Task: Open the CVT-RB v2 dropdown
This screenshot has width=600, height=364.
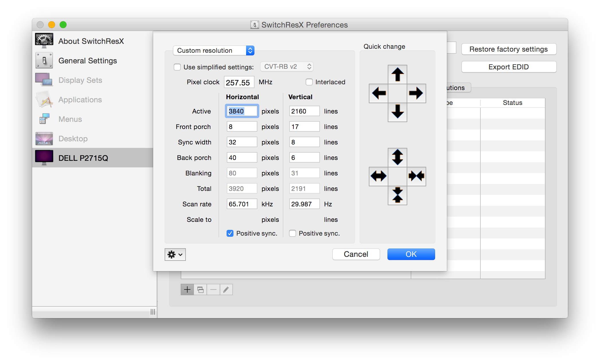Action: pos(287,66)
